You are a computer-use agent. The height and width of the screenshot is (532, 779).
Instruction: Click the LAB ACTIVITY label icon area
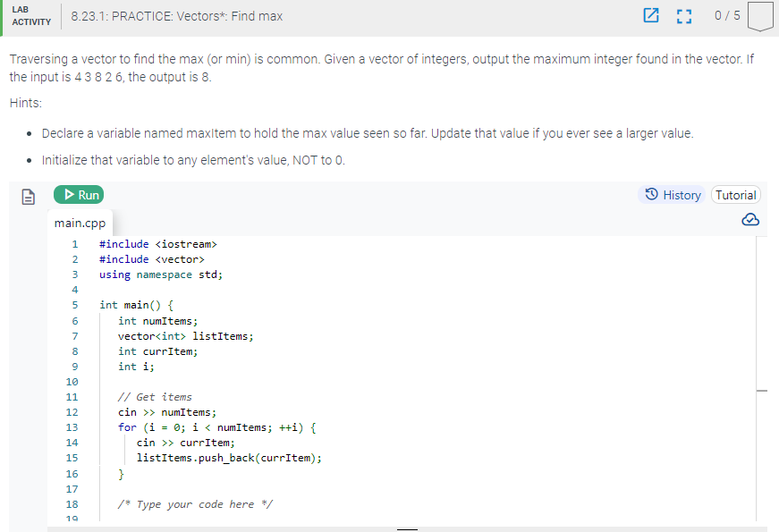pyautogui.click(x=31, y=16)
